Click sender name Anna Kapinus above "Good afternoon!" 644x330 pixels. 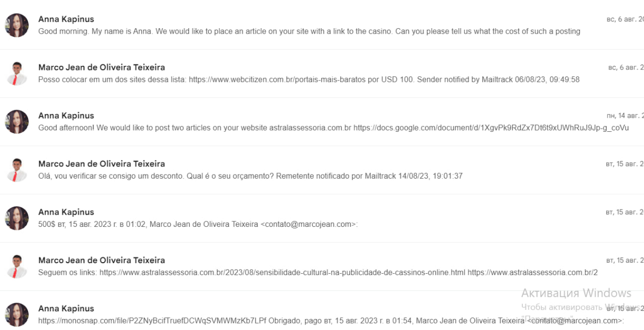[66, 116]
